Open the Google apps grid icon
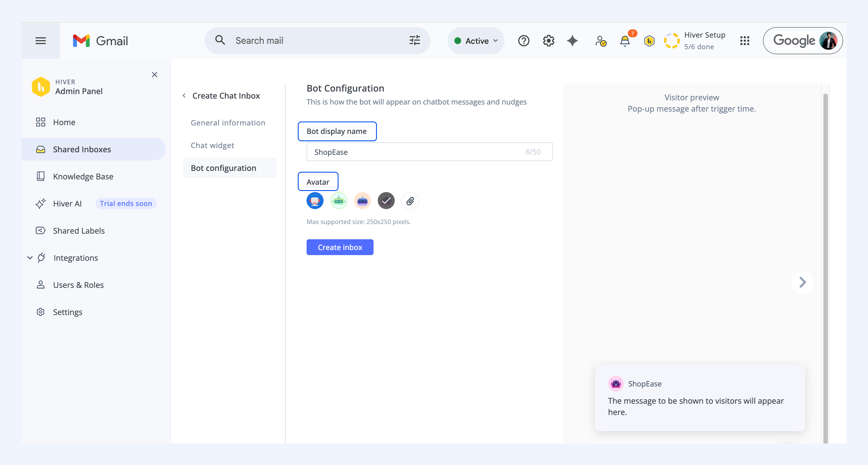This screenshot has width=868, height=465. (744, 41)
